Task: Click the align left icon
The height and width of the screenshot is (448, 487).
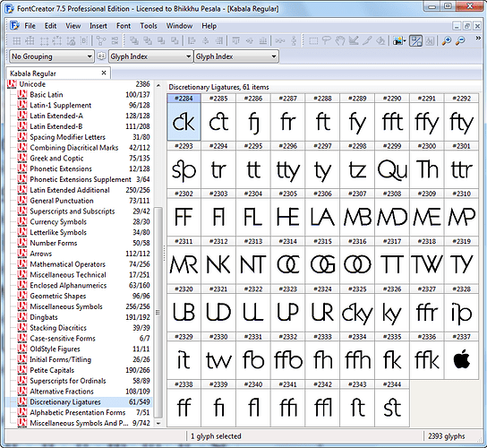Action: (192, 40)
